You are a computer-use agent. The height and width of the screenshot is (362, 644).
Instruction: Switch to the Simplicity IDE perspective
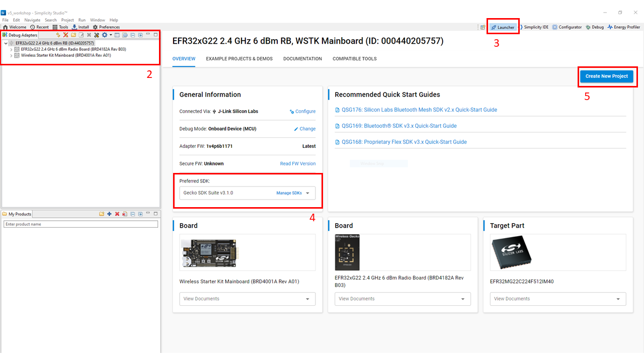[534, 27]
